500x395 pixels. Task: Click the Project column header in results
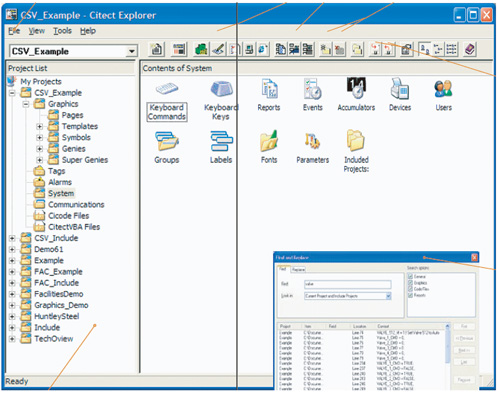pos(290,326)
